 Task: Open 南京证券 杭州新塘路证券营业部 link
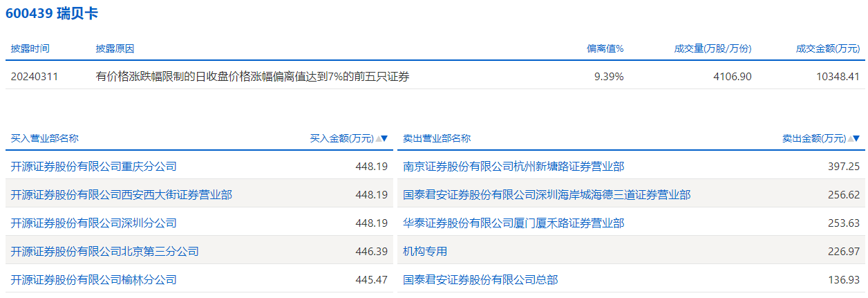tap(513, 167)
